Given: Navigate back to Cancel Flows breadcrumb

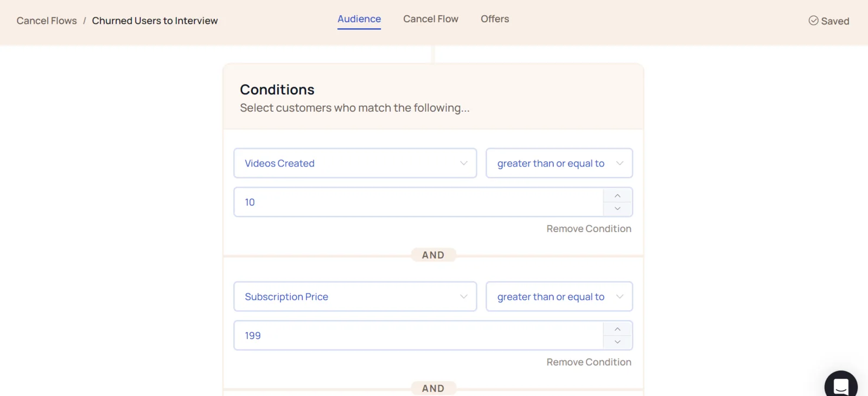Looking at the screenshot, I should pyautogui.click(x=47, y=21).
